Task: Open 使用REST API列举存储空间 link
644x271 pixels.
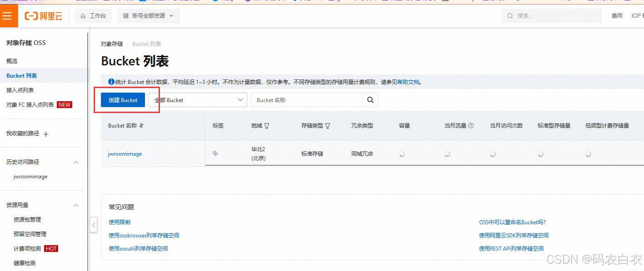Action: coord(511,248)
